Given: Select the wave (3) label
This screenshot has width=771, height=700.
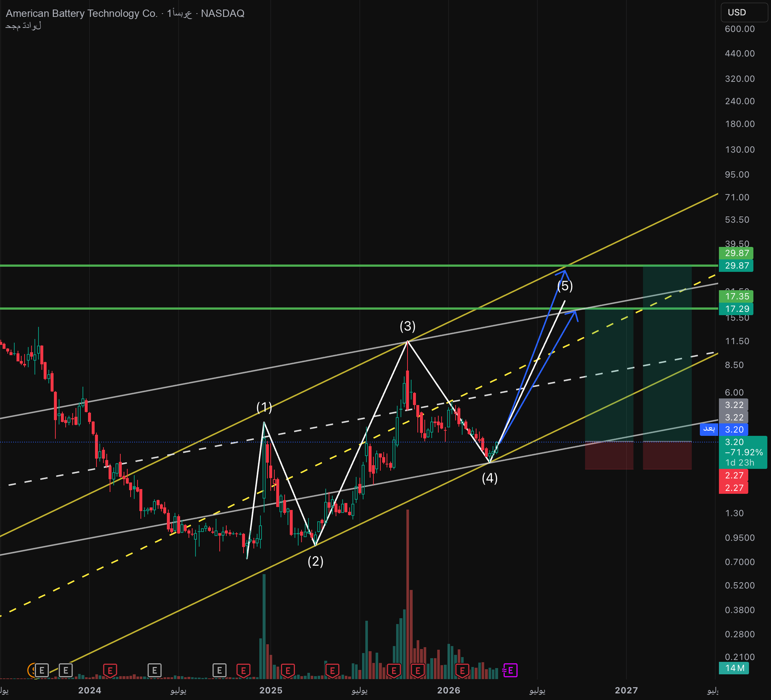Looking at the screenshot, I should click(x=407, y=326).
